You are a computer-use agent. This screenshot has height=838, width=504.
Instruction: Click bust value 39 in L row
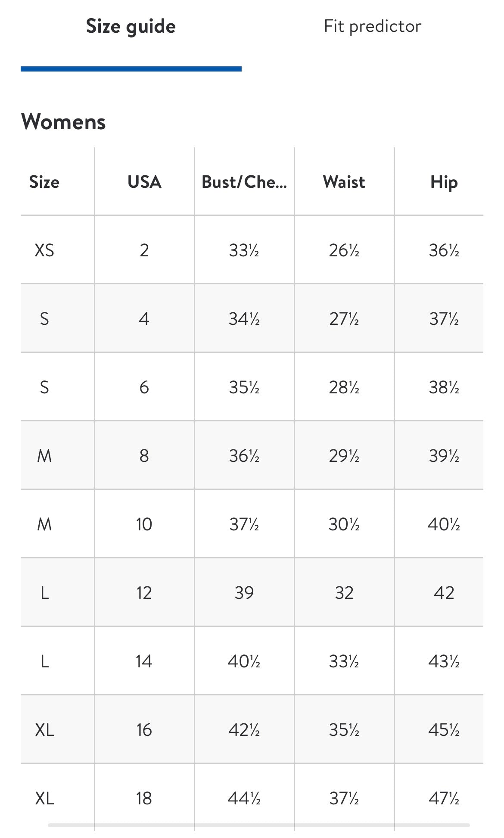click(x=244, y=593)
